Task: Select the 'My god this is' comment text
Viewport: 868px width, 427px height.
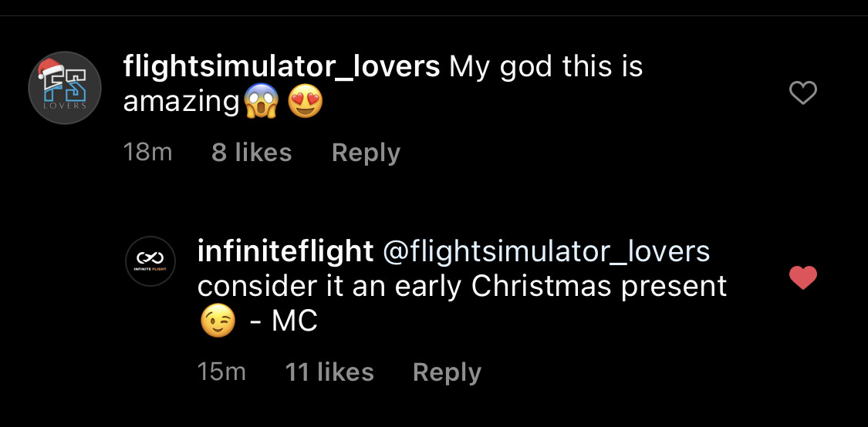Action: tap(545, 67)
